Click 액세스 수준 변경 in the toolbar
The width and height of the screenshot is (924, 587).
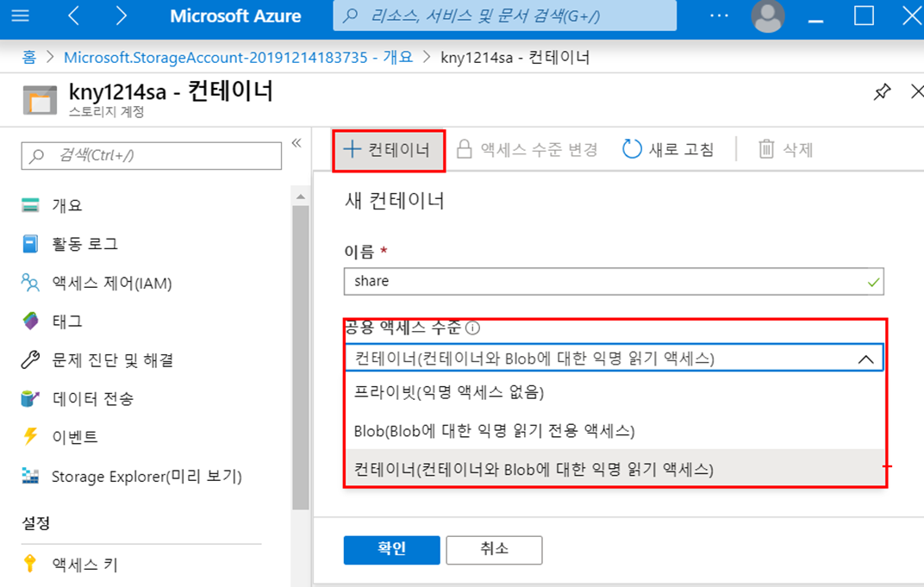528,150
